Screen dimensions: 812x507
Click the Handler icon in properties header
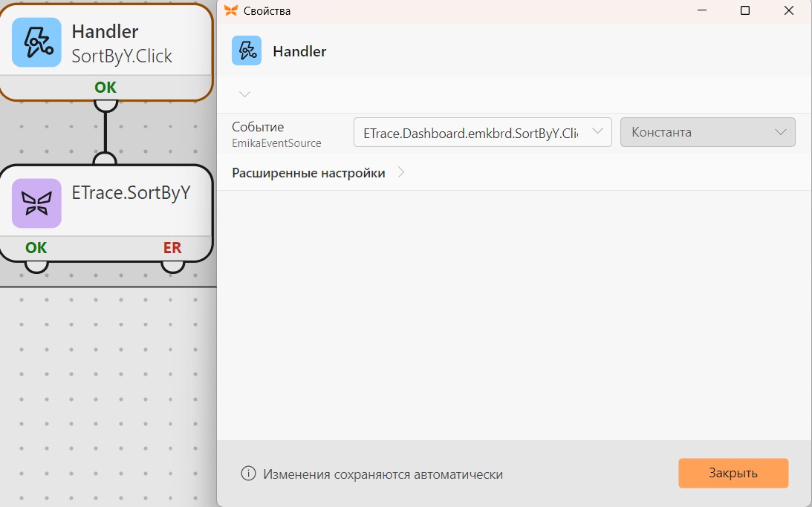point(247,50)
